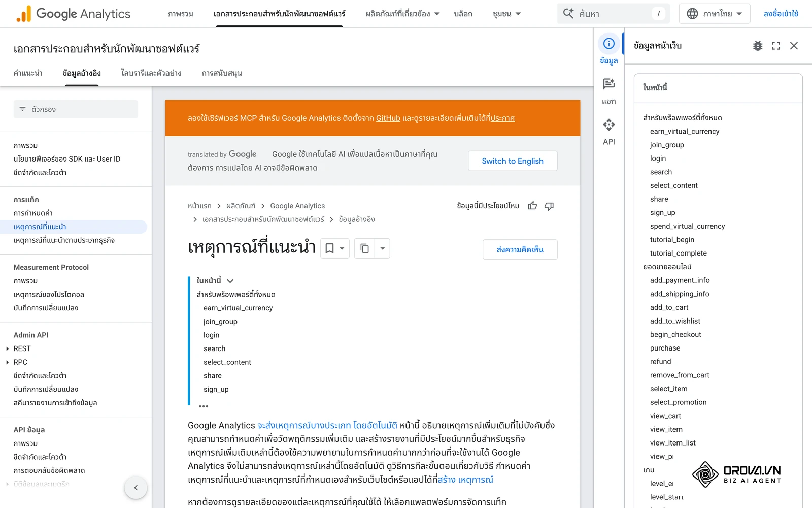Screen dimensions: 812x508
Task: Open บล็อก in top navigation
Action: point(463,14)
